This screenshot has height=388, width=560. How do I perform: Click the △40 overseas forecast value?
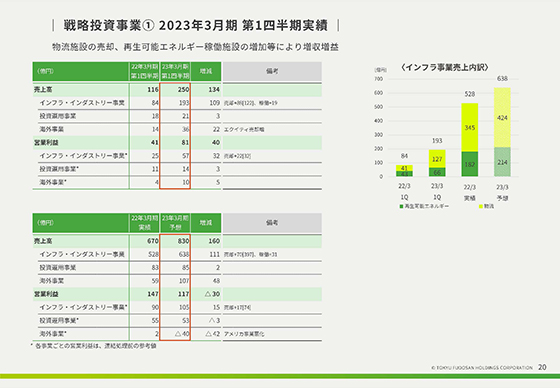pos(182,334)
